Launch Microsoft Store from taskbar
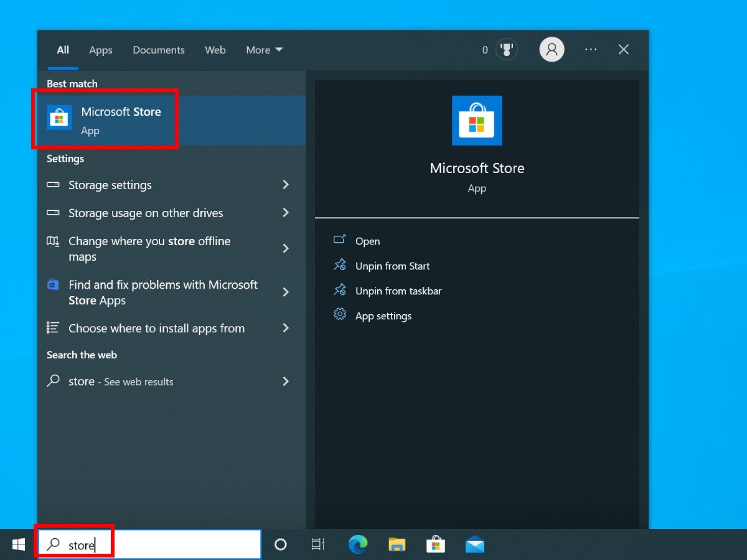 point(436,545)
